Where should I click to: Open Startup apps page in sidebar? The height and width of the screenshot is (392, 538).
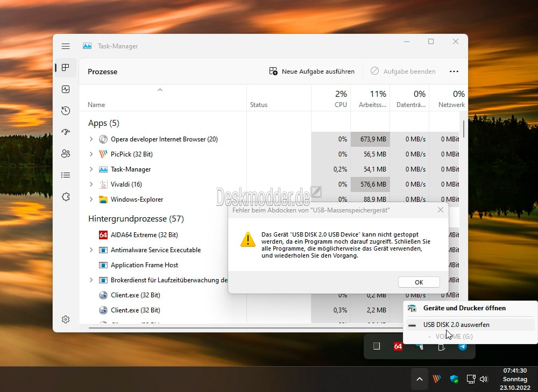(66, 132)
